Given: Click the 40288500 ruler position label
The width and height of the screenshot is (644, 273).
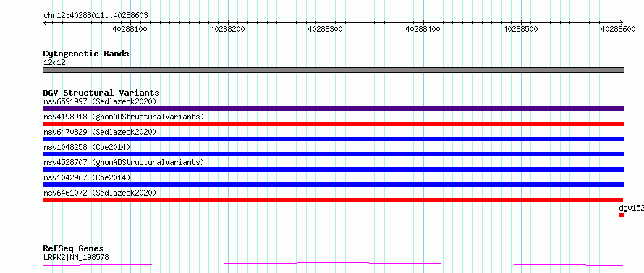Looking at the screenshot, I should click(521, 29).
